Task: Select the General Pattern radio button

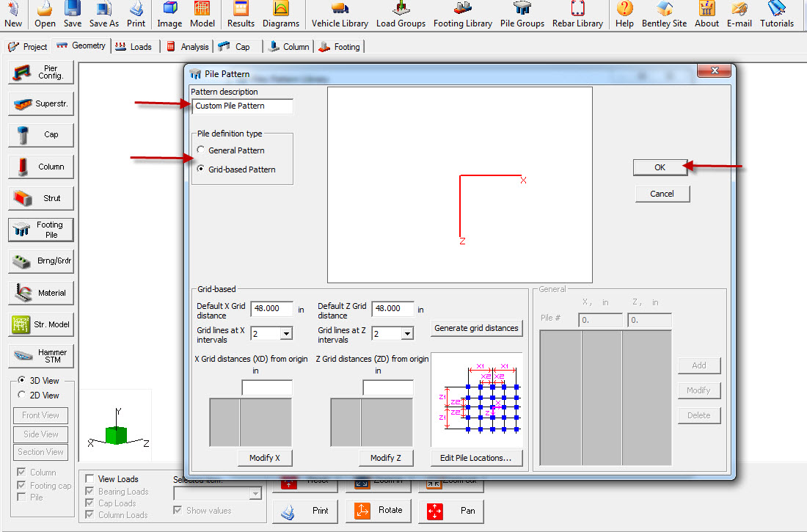Action: tap(201, 150)
